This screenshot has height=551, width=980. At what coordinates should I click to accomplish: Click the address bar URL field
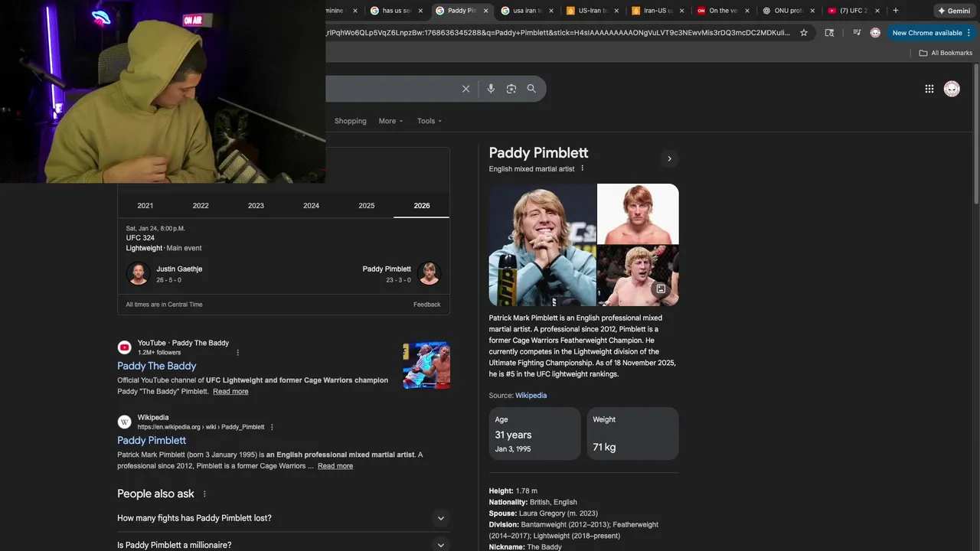pos(559,33)
